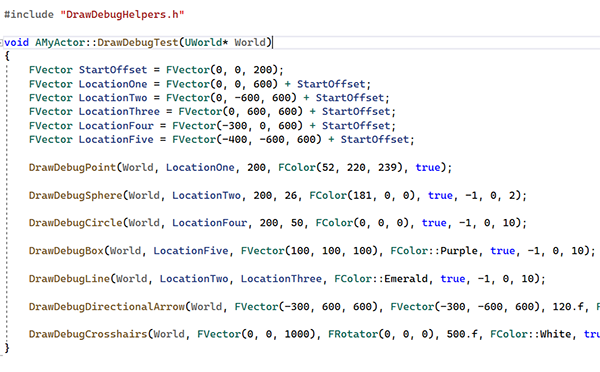Viewport: 600px width, 372px height.
Task: Click LocationThree in its declaration line
Action: click(x=119, y=111)
